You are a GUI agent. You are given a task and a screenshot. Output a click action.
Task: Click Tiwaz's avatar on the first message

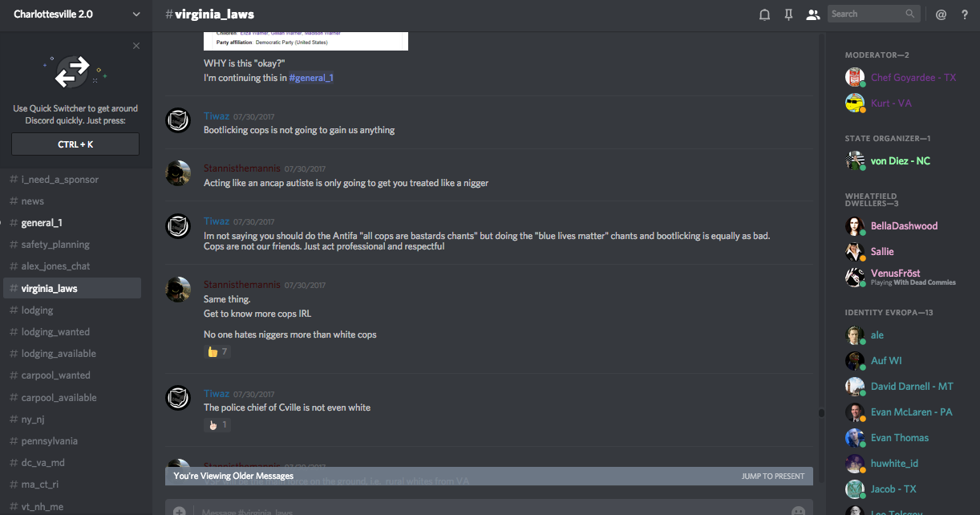click(178, 121)
